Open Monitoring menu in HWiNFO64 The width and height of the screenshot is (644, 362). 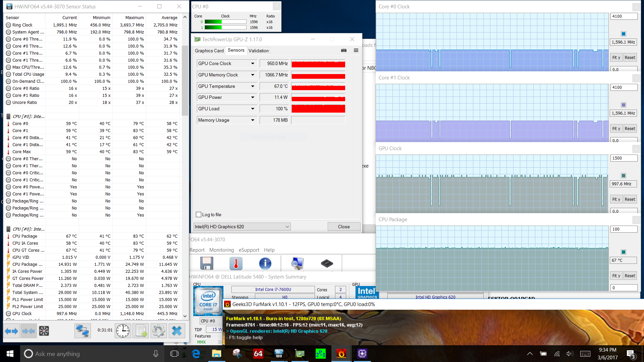pyautogui.click(x=221, y=250)
